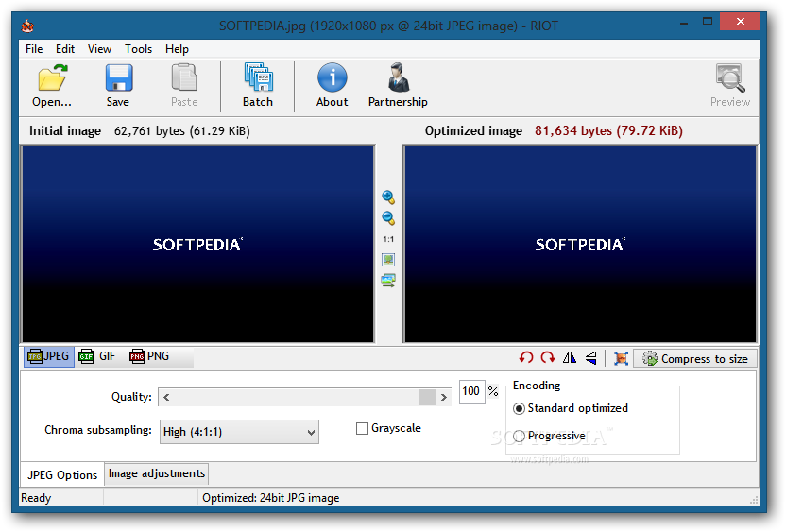Zoom in using the plus magnifier
The width and height of the screenshot is (786, 532).
(x=388, y=197)
